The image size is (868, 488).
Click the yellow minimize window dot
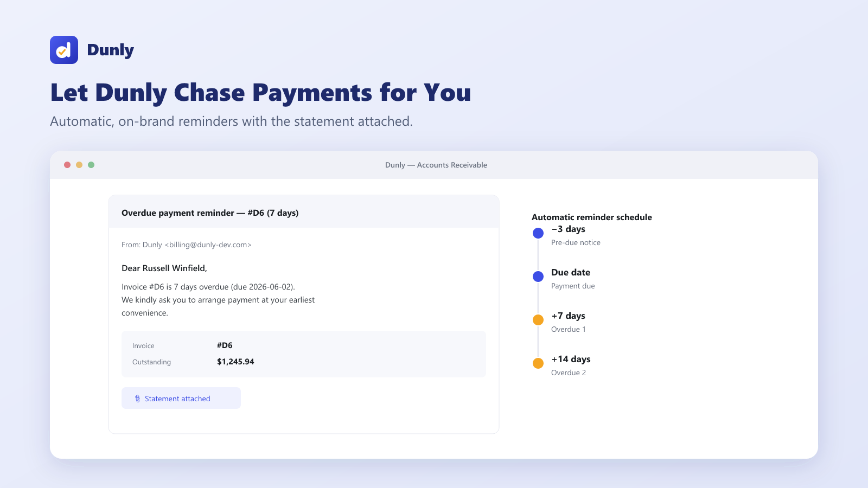79,165
